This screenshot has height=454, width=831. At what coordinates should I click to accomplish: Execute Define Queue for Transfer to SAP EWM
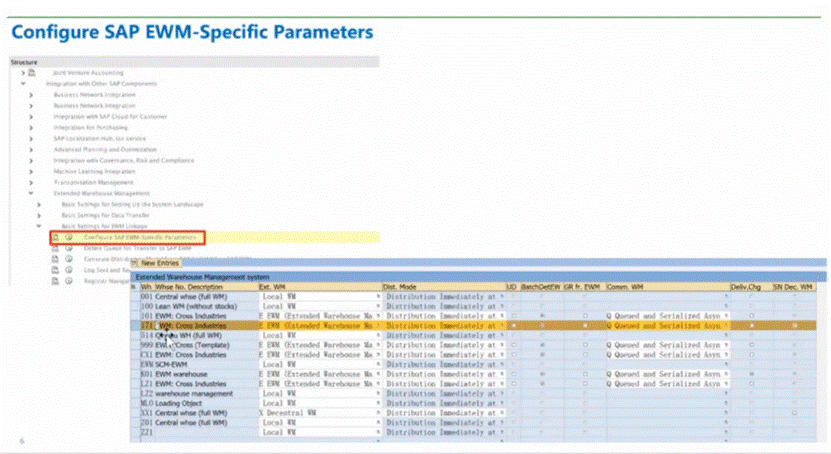click(69, 248)
